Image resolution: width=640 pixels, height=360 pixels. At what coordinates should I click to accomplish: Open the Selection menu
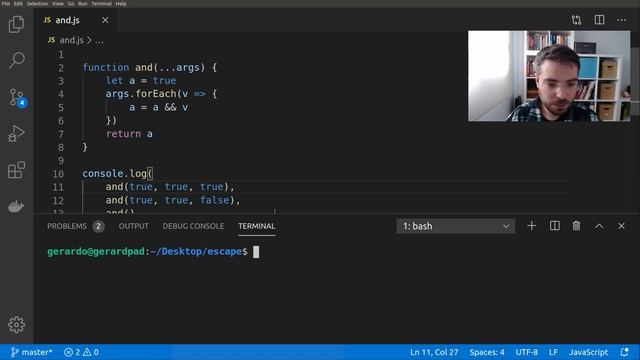[x=37, y=4]
